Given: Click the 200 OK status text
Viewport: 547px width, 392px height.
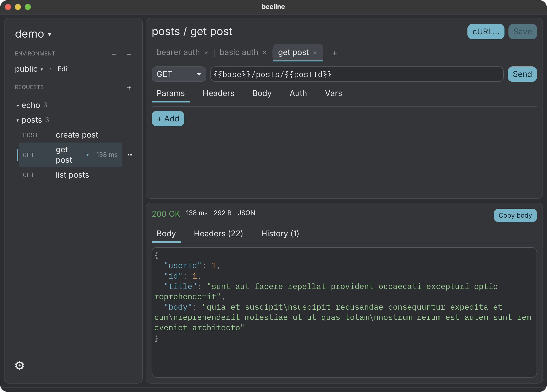Looking at the screenshot, I should [166, 214].
